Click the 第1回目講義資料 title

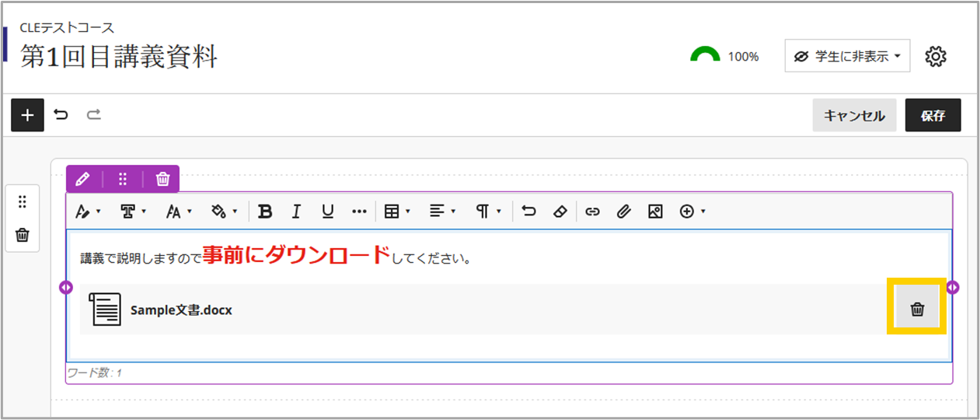point(119,56)
